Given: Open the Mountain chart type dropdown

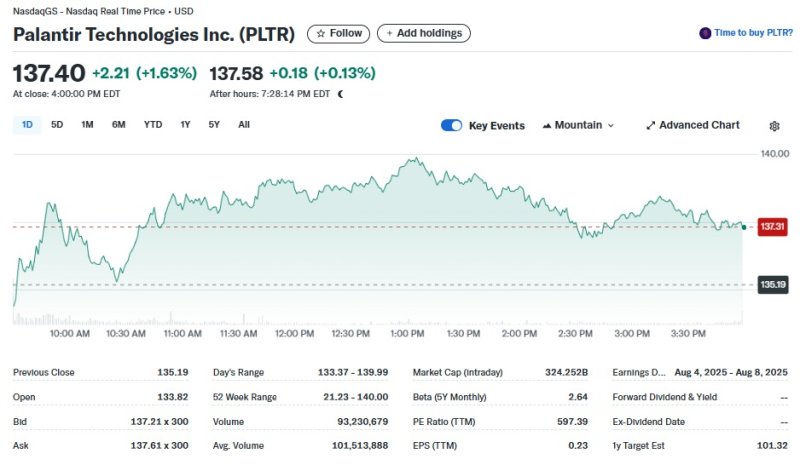Looking at the screenshot, I should [578, 126].
